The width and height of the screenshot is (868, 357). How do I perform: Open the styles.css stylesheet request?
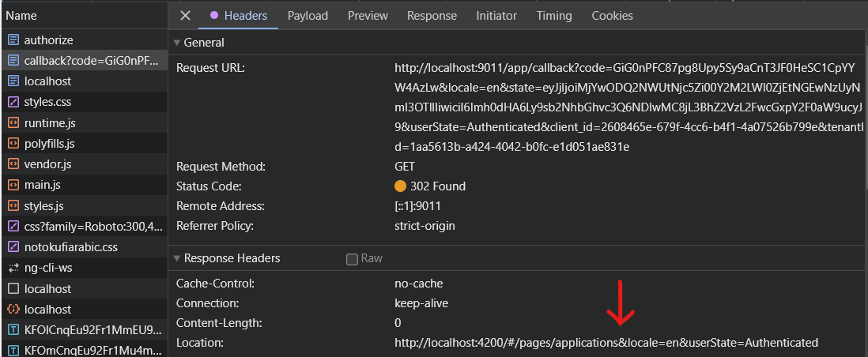tap(84, 103)
